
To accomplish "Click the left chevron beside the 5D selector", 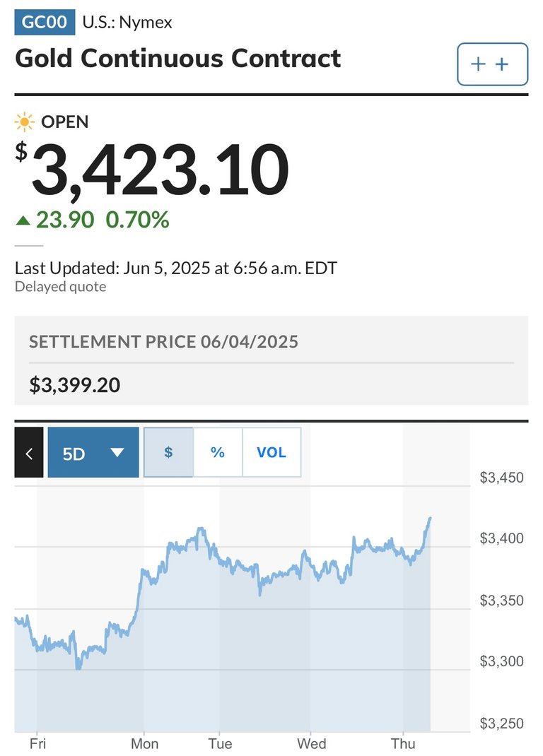I will (29, 453).
